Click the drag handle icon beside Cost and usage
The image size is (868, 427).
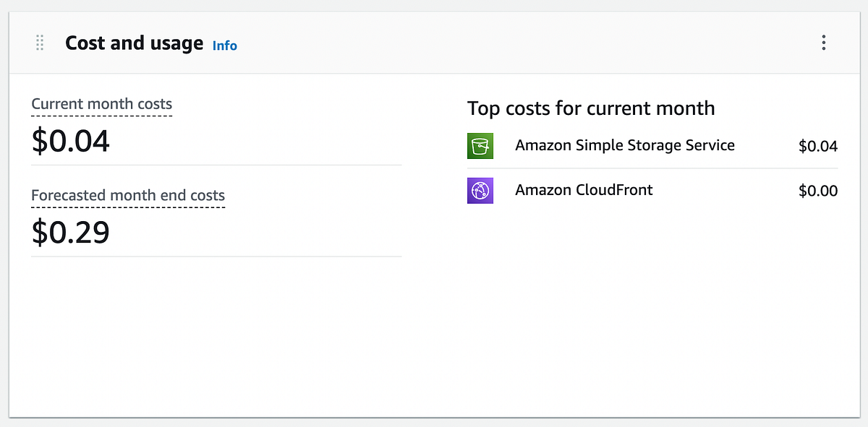[x=41, y=43]
